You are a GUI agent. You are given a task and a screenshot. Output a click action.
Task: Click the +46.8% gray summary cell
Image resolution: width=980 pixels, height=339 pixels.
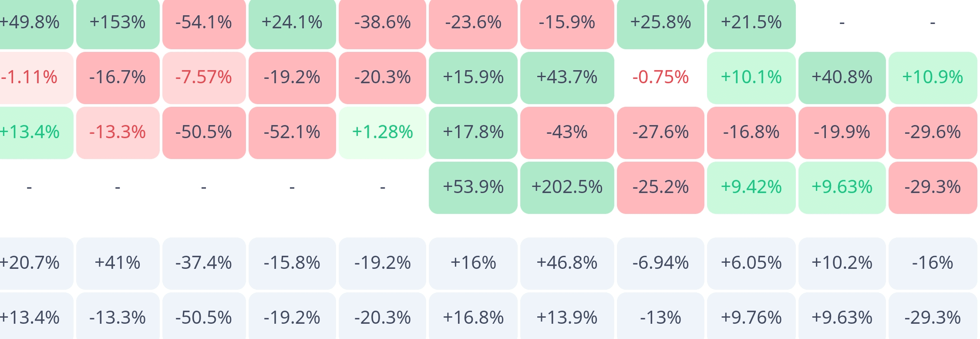tap(567, 263)
